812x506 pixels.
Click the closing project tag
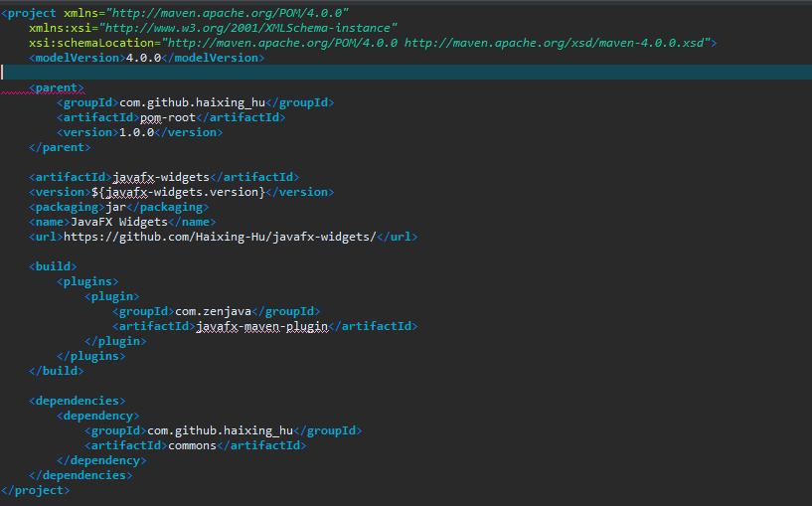click(36, 490)
